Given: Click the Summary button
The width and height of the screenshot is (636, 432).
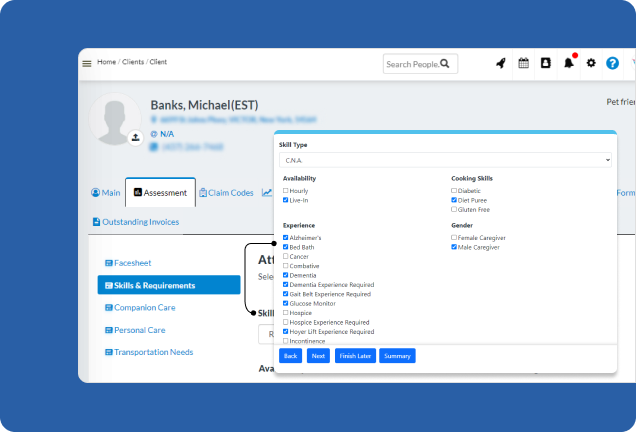Looking at the screenshot, I should (397, 356).
